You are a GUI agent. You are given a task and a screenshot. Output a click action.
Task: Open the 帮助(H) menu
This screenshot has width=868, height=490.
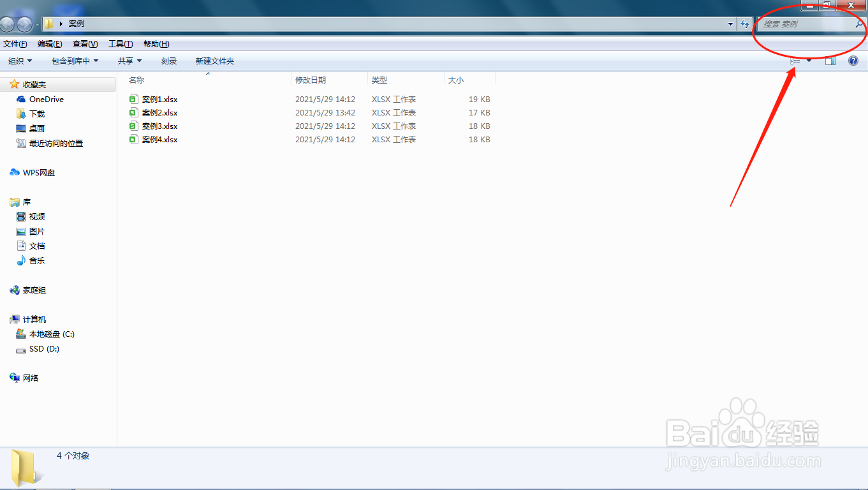point(156,44)
